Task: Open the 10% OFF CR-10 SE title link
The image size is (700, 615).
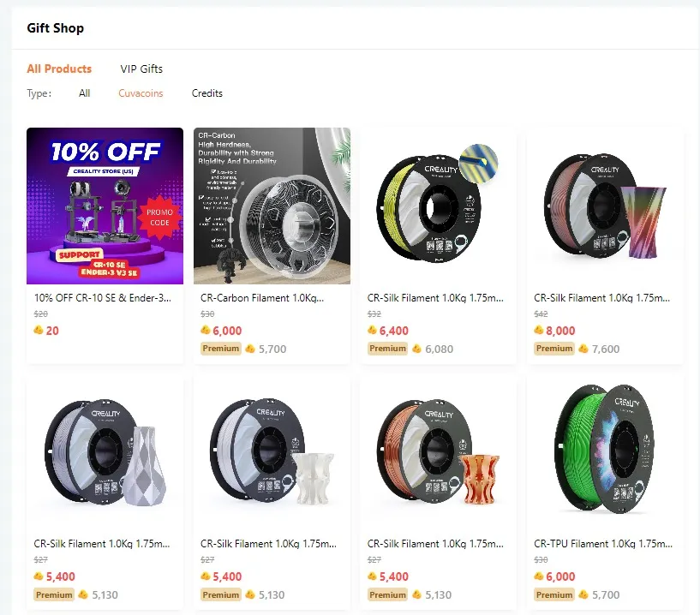Action: (102, 298)
